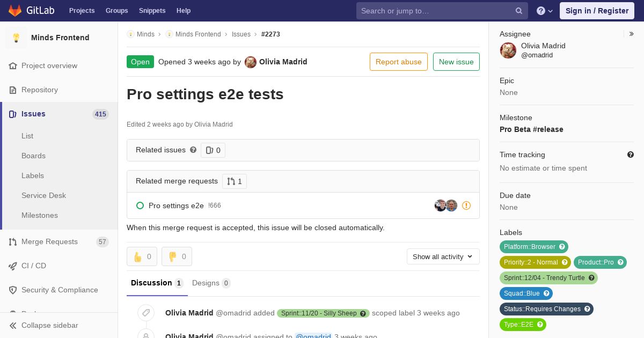Click the Pro Beta #release milestone link

(531, 129)
